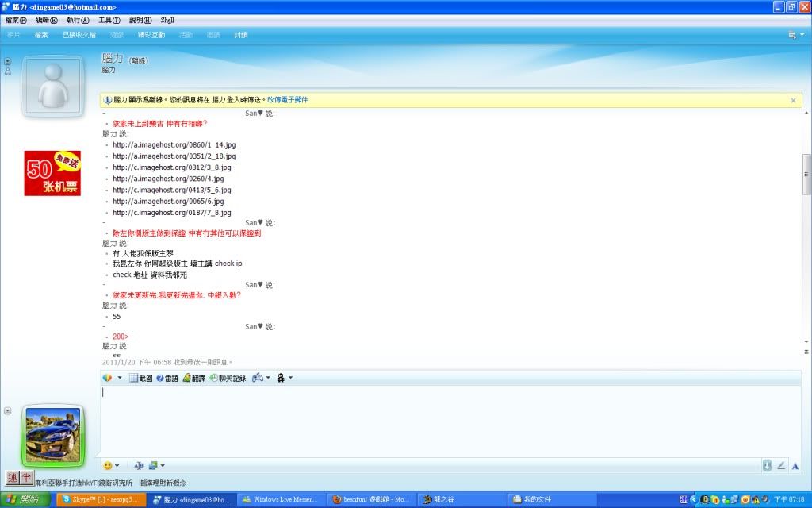Expand the emoticon dropdown arrow
Image resolution: width=812 pixels, height=508 pixels.
coord(117,465)
